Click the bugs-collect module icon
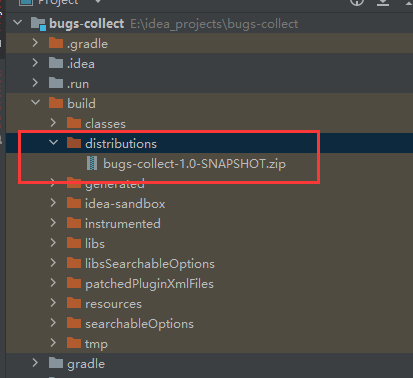 [x=38, y=24]
